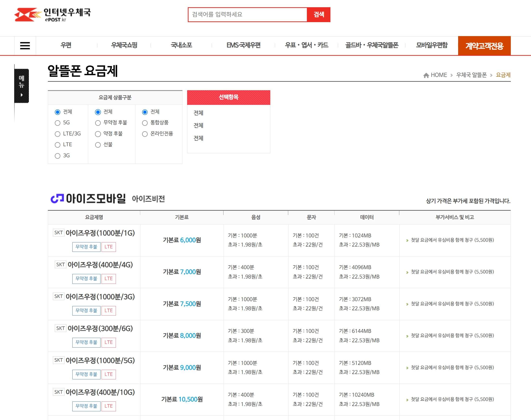Screen dimensions: 531x420
Task: Click the 부가서비스 및 비고 column header
Action: 455,217
